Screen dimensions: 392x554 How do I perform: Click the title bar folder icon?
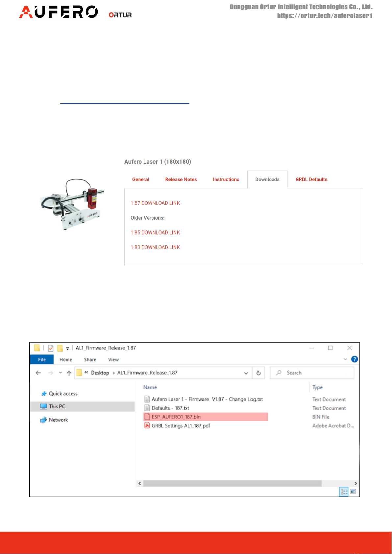37,348
